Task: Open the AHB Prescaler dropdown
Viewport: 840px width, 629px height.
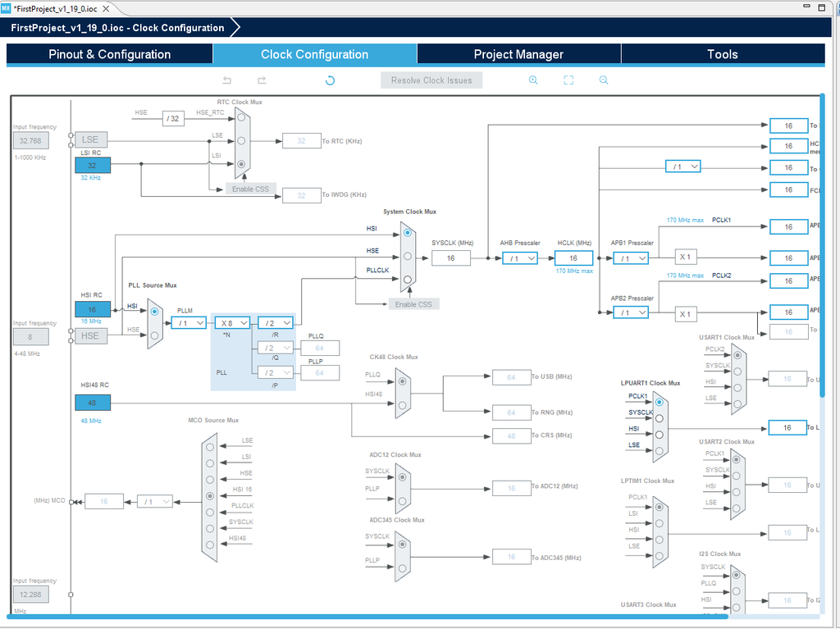Action: [x=520, y=258]
